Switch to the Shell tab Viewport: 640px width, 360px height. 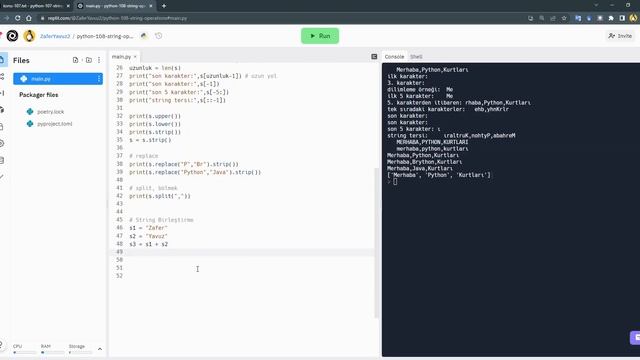pos(416,57)
